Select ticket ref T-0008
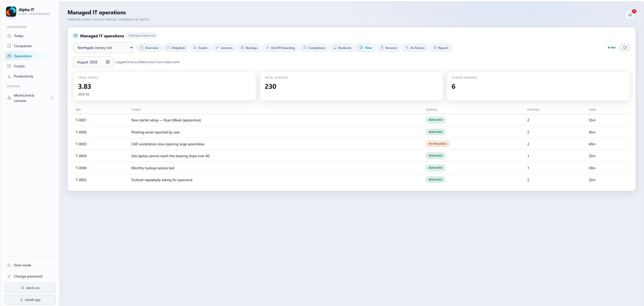Screen dimensions: 644x306 point(81,168)
